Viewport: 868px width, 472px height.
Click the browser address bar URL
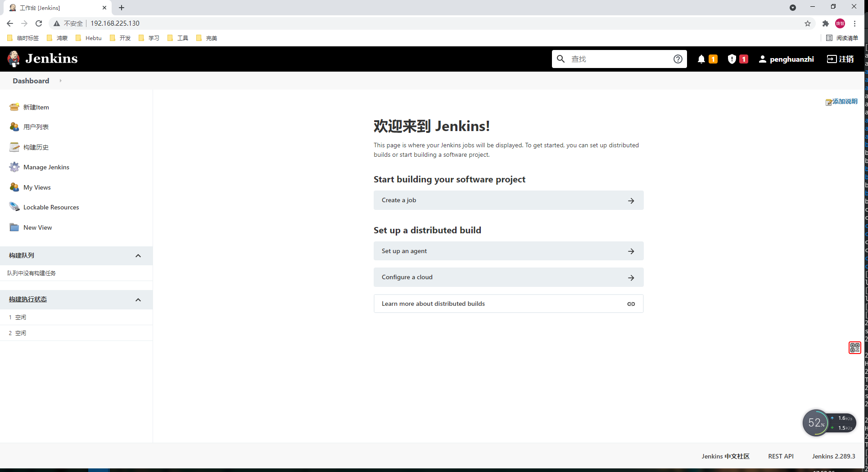[115, 23]
